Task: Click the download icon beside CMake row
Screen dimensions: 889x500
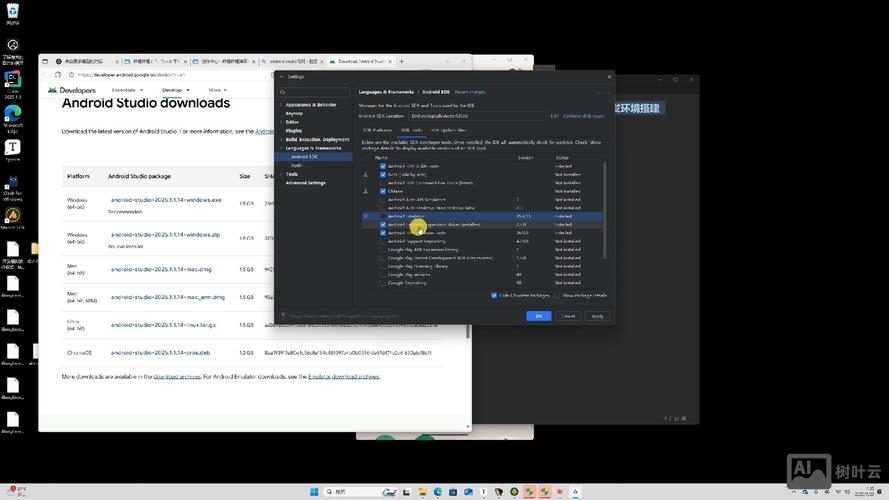Action: pyautogui.click(x=365, y=191)
